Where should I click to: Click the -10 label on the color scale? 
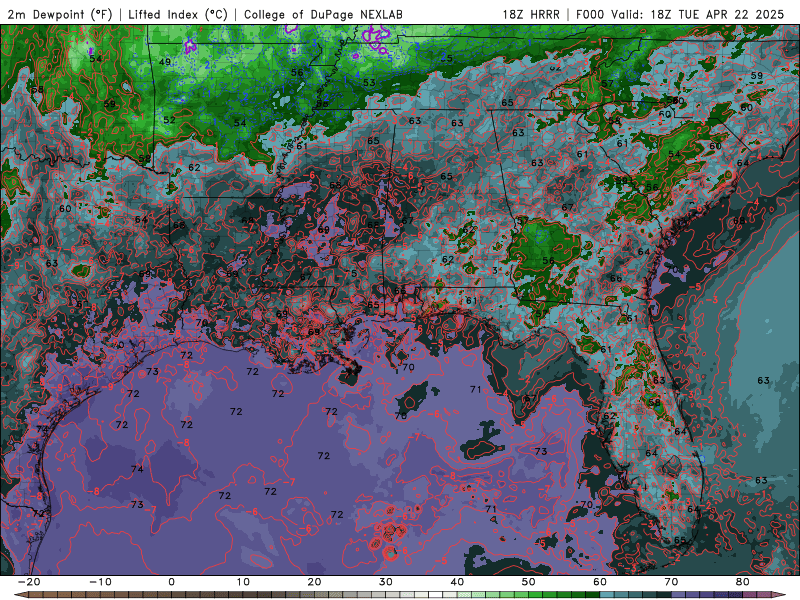click(100, 582)
